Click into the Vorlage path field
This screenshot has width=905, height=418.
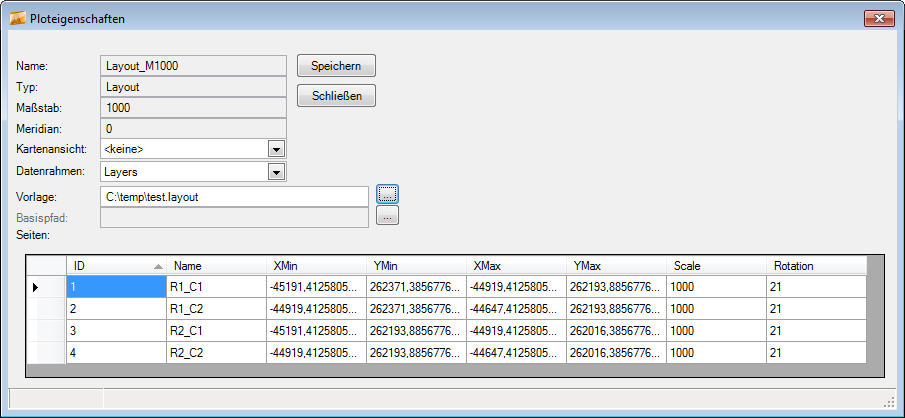click(x=235, y=197)
